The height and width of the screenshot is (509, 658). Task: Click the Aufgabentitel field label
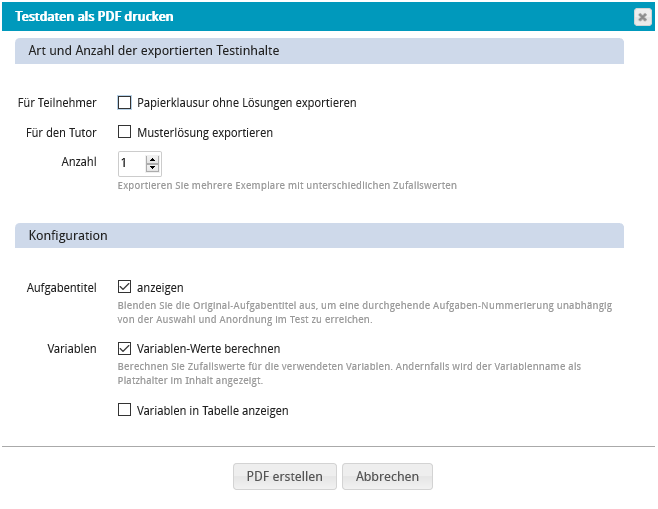(x=61, y=287)
